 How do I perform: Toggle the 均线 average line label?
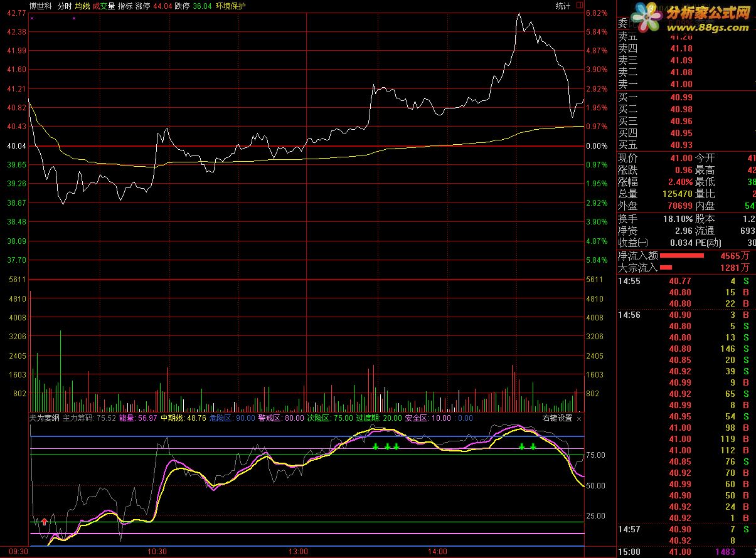82,6
